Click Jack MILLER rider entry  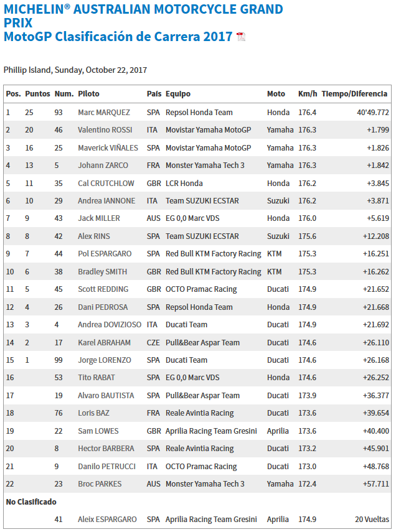coord(99,218)
